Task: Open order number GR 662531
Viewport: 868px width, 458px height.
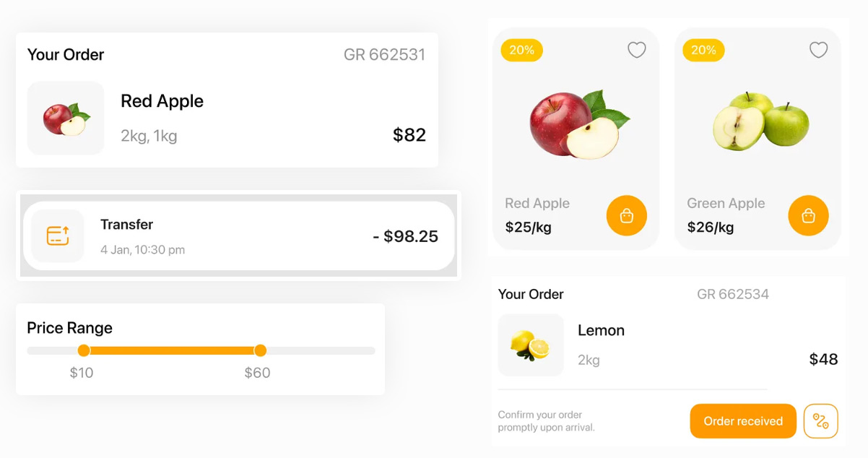Action: (x=384, y=55)
